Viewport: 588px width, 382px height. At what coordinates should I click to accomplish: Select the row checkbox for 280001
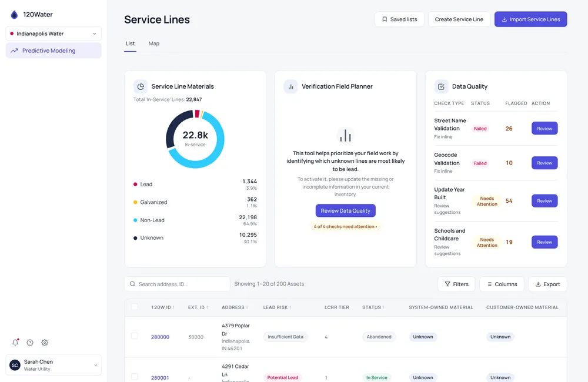135,377
